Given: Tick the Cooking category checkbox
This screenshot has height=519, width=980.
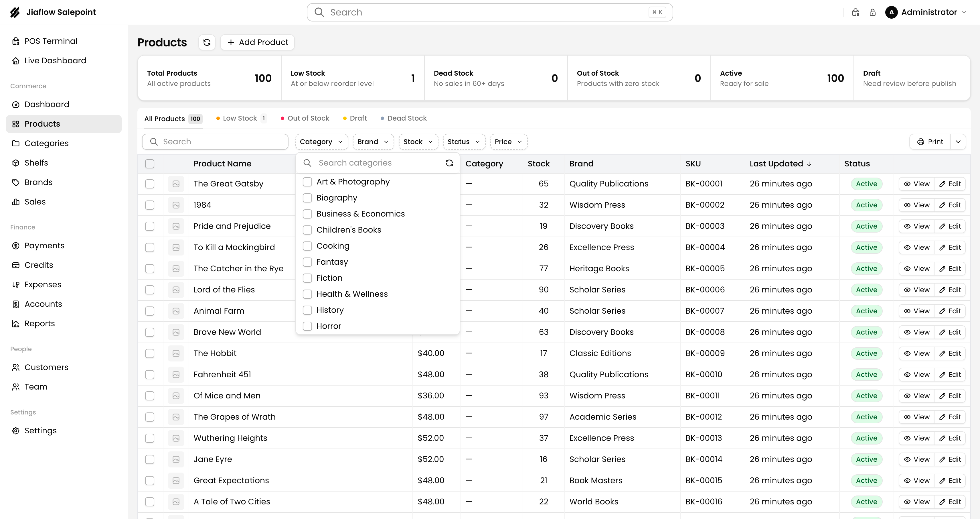Looking at the screenshot, I should 307,246.
